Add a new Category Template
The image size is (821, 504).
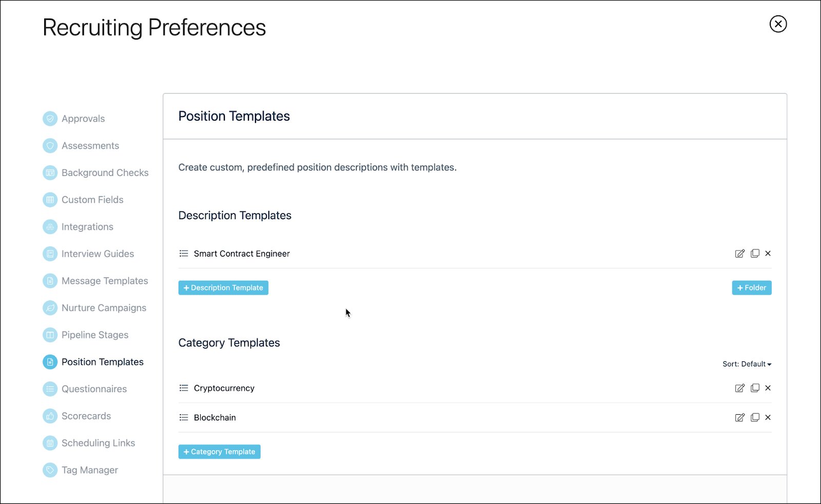tap(219, 452)
